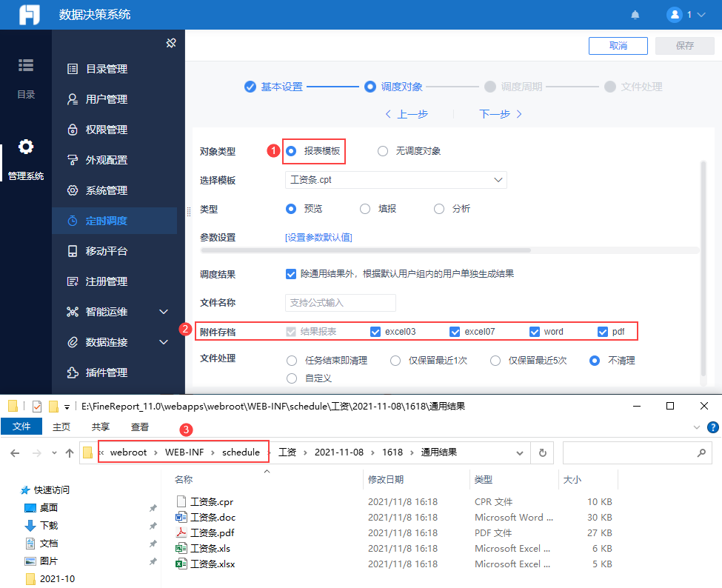This screenshot has width=722, height=588.
Task: Open 用户管理 in the sidebar
Action: coord(106,99)
